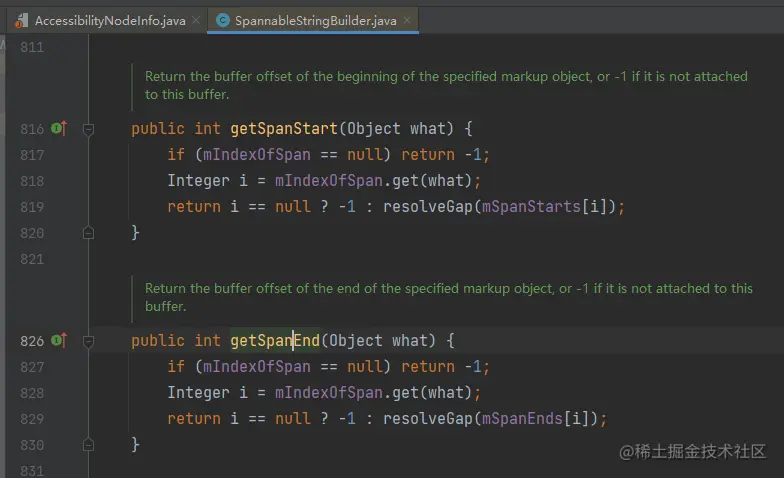Collapse the getSpanEnd method at line 826

[x=88, y=342]
